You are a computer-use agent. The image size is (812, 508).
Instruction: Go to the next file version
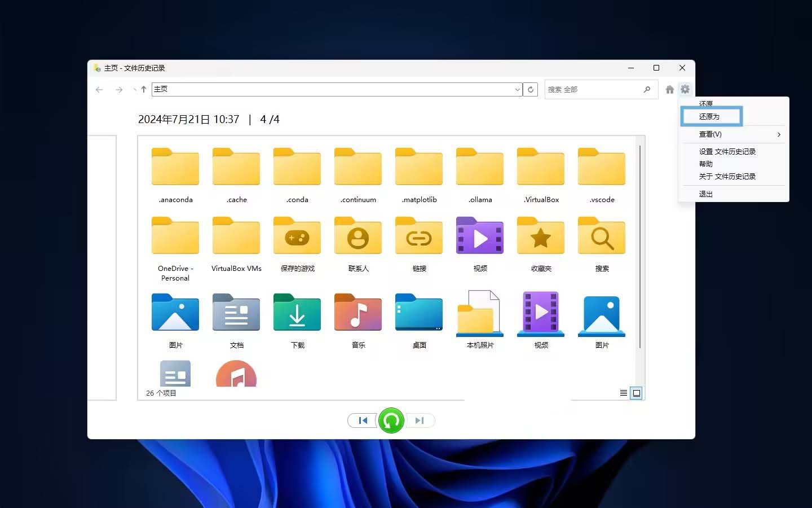pyautogui.click(x=420, y=421)
